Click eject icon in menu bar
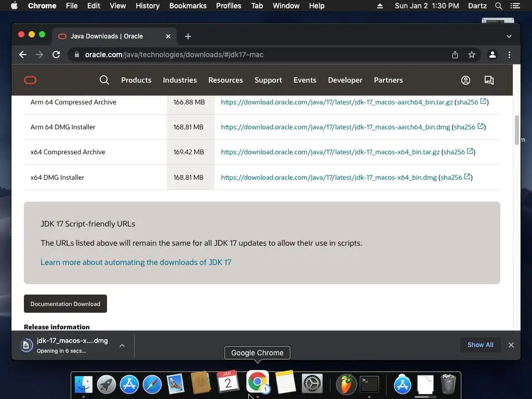Screen dimensions: 532x399 click(380, 6)
